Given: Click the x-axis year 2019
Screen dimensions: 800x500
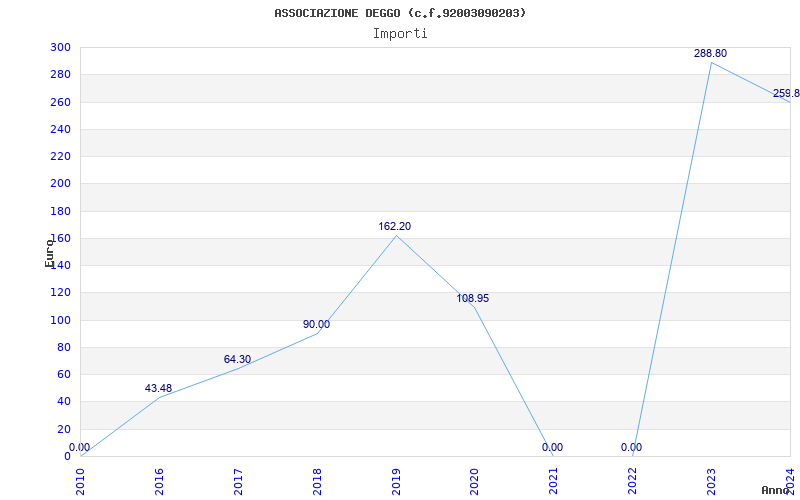Looking at the screenshot, I should click(x=395, y=481).
